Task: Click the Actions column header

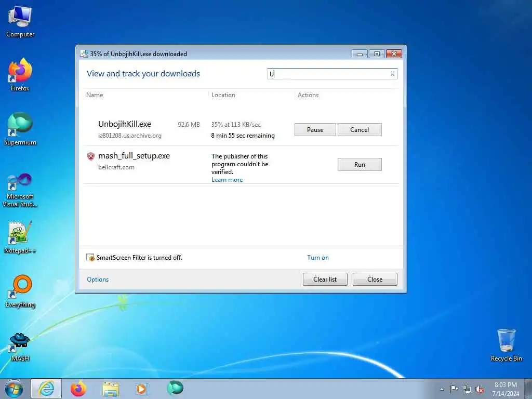Action: tap(308, 95)
